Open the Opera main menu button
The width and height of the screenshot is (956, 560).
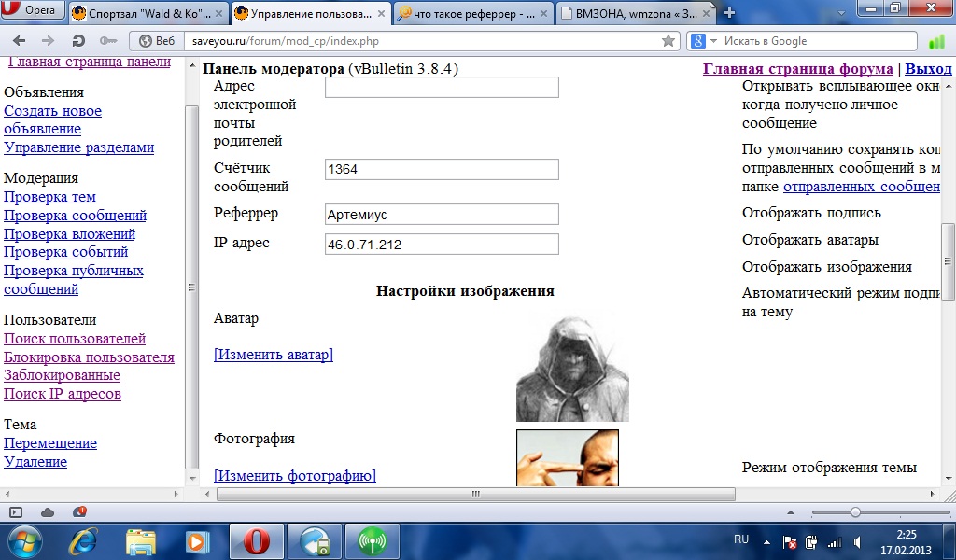click(x=32, y=9)
